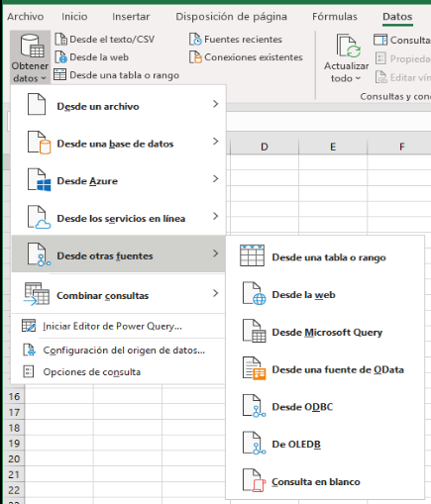Click the Opciones de consulta icon
The width and height of the screenshot is (431, 504).
pyautogui.click(x=29, y=371)
